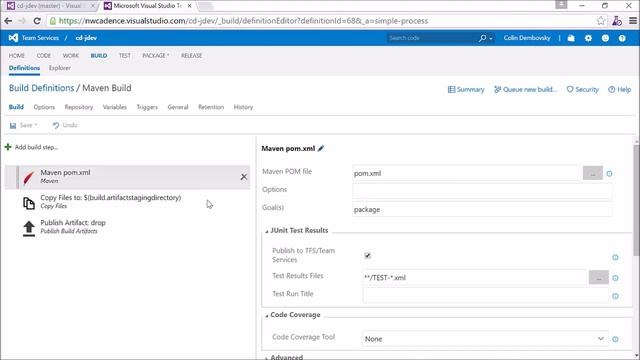This screenshot has width=640, height=360.
Task: Open the marketplace bag icon
Action: tap(571, 38)
